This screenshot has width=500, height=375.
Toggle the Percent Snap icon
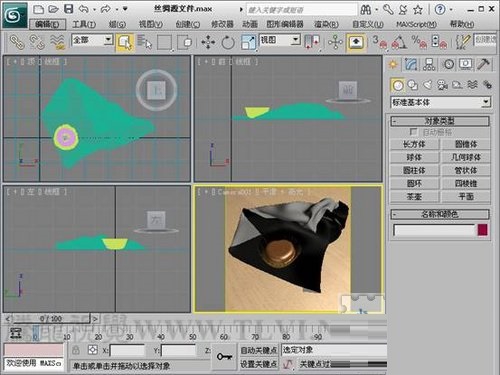point(419,42)
